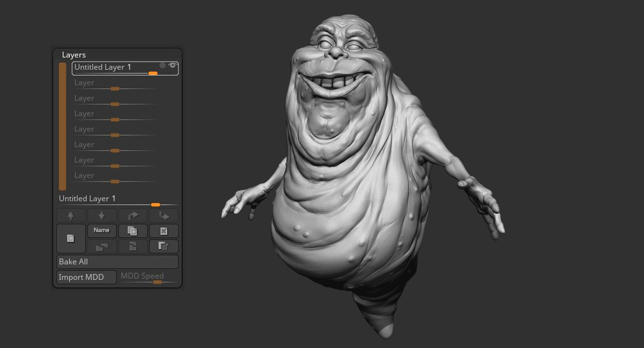The image size is (644, 348).
Task: Click the Move Layer Up arrow
Action: [71, 215]
